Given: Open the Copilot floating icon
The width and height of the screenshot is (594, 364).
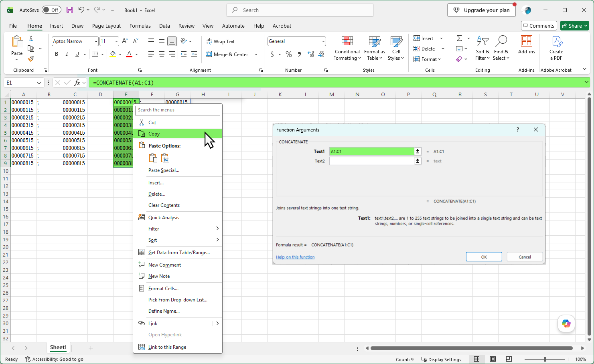Looking at the screenshot, I should pyautogui.click(x=566, y=324).
